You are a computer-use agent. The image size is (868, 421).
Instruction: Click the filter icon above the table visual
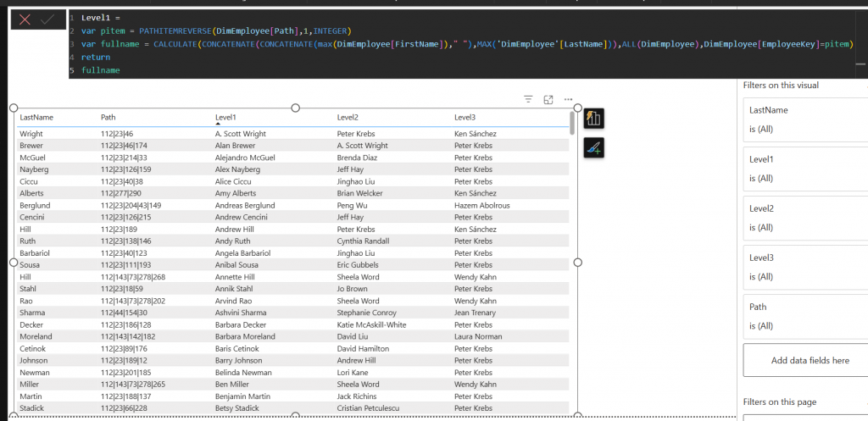pyautogui.click(x=528, y=100)
